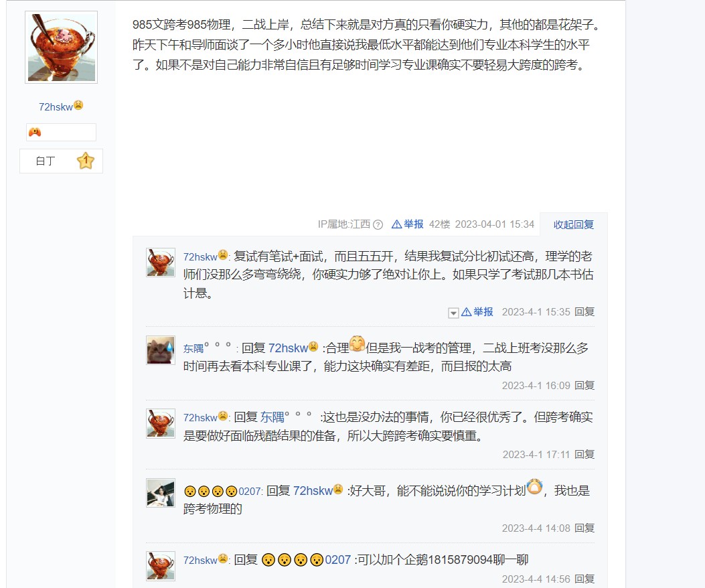Reply to the 17:11 comment
Viewport: 705px width, 588px height.
click(584, 454)
